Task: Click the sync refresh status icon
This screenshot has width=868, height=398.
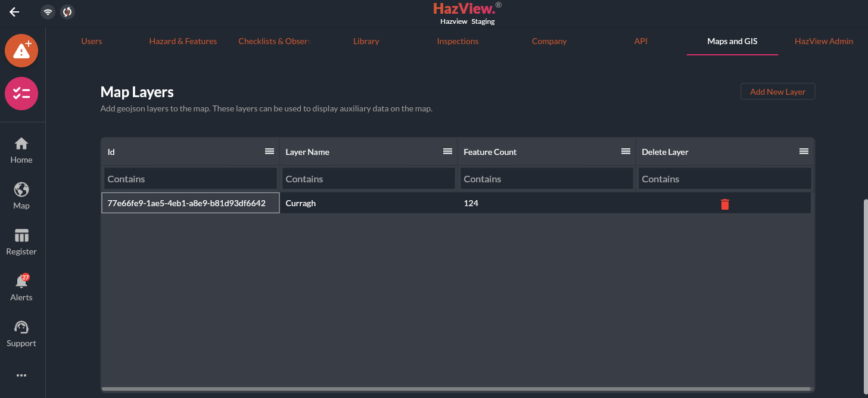Action: click(67, 12)
